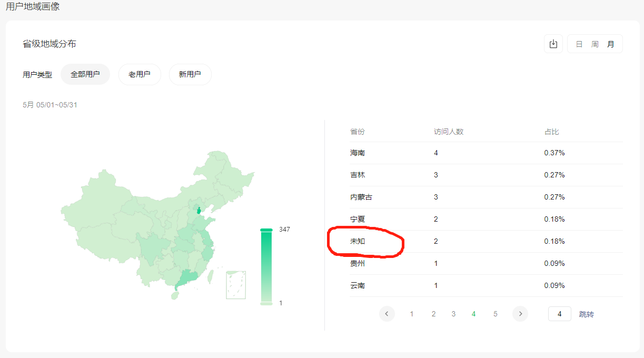The image size is (644, 358).
Task: Click the 省级地域分布 heading
Action: [x=49, y=44]
